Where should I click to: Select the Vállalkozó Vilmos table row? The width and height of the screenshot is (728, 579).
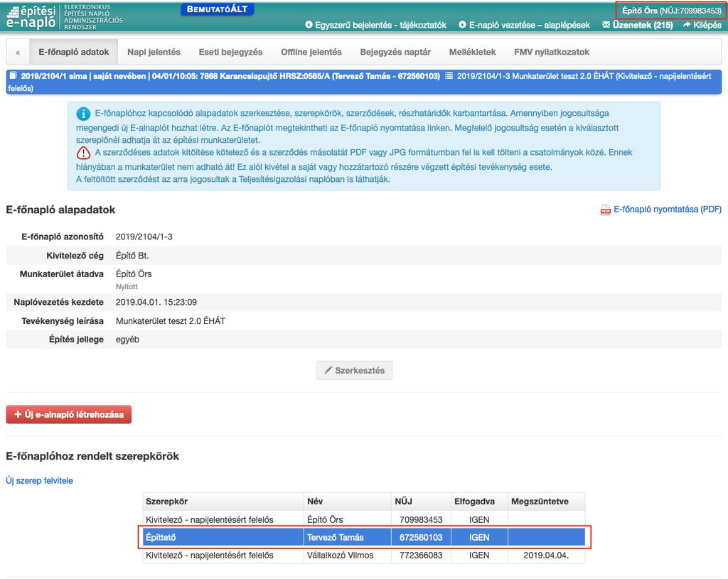(364, 556)
